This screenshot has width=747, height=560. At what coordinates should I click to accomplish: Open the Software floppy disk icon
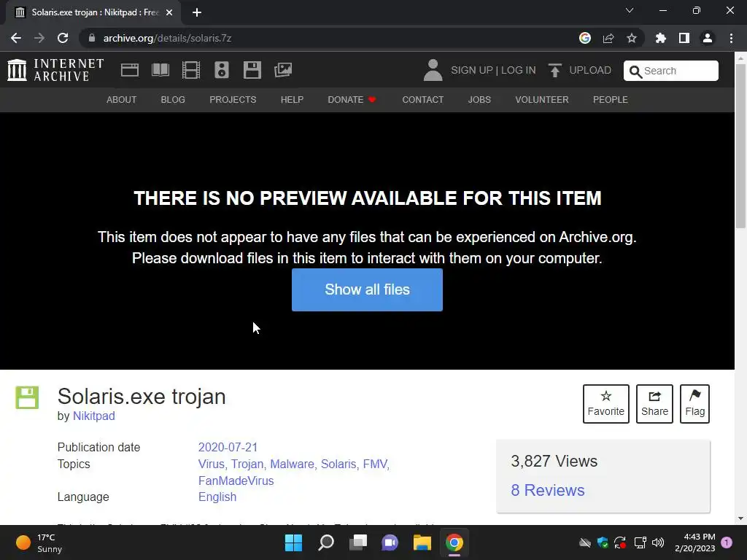click(x=252, y=70)
